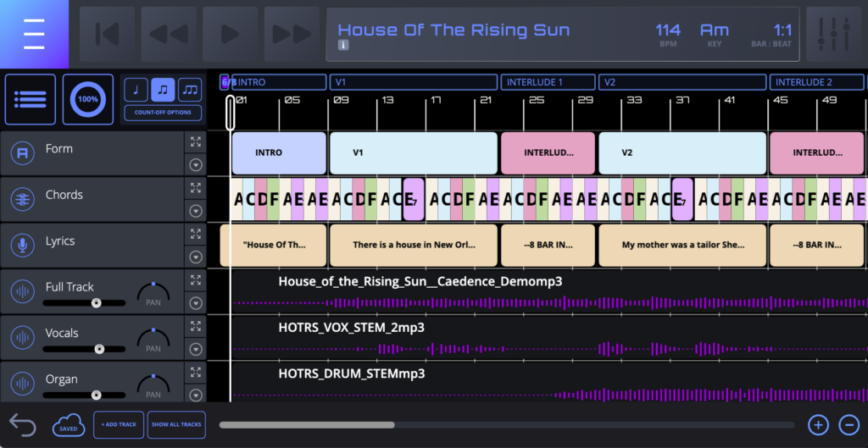868x448 pixels.
Task: Open the hamburger main menu
Action: coord(34,34)
